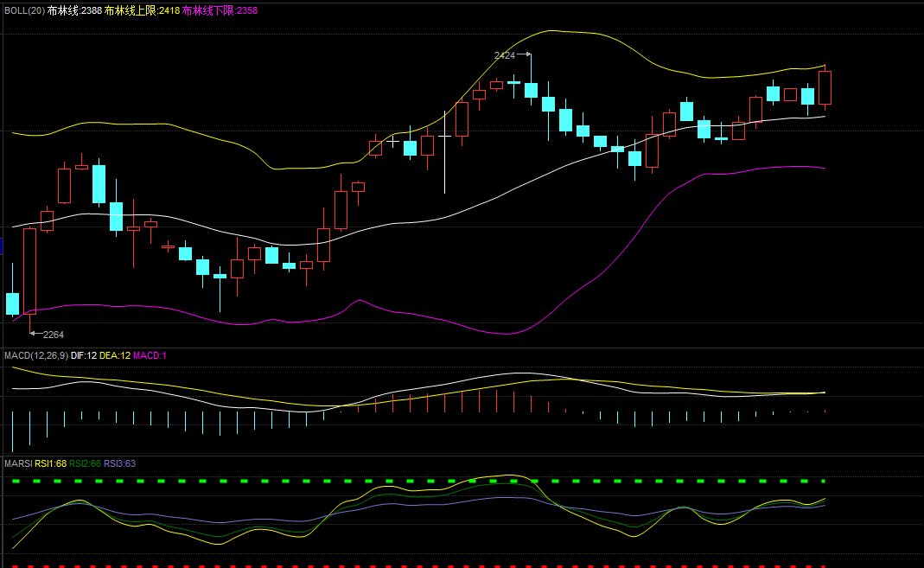
Task: Click the candlestick directly below the 2424 marker
Action: 531,90
